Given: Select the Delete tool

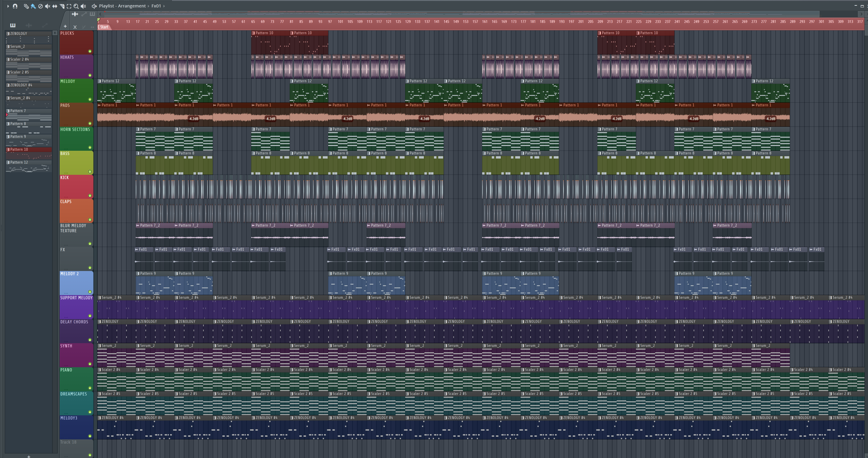Looking at the screenshot, I should [40, 6].
